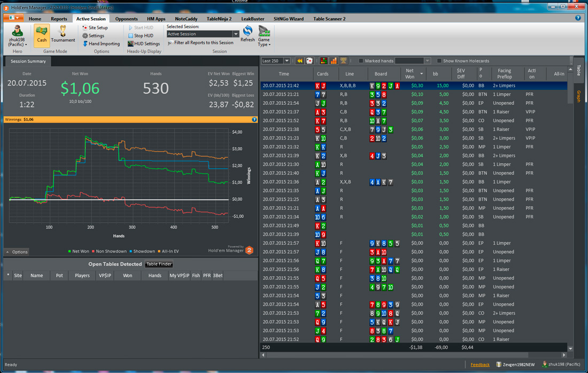Click the Stop HUD icon
The image size is (588, 373).
[x=130, y=36]
